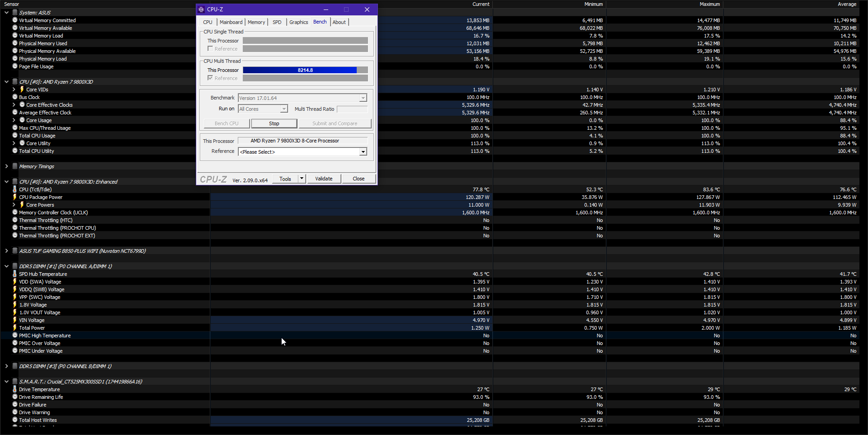Open the Run on All Cores dropdown

(284, 109)
